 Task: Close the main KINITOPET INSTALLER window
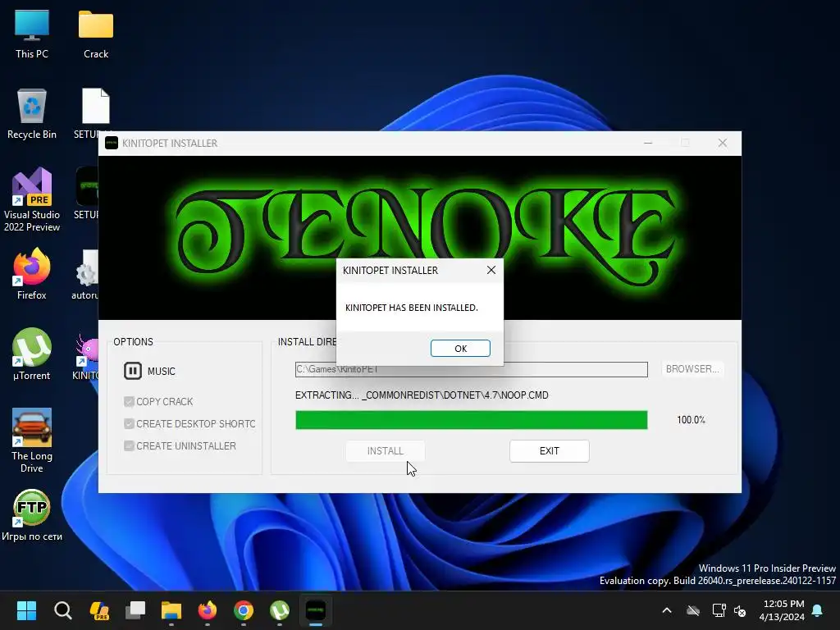click(x=723, y=143)
